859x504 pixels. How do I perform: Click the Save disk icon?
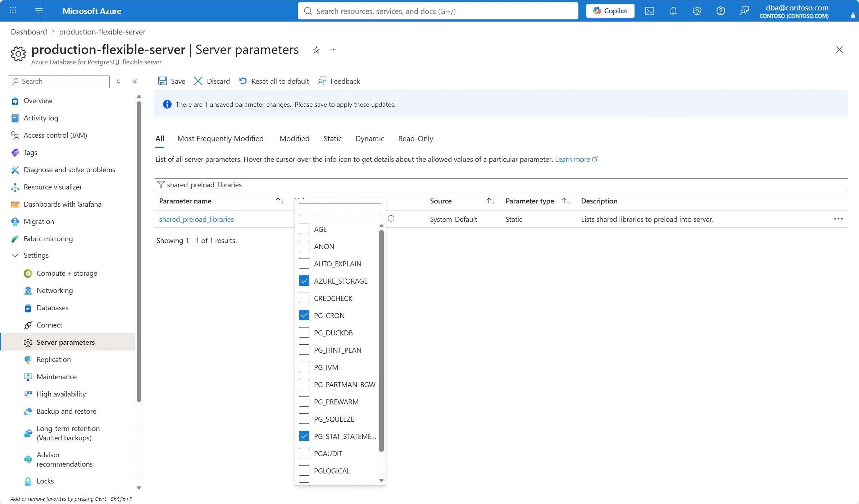click(163, 81)
